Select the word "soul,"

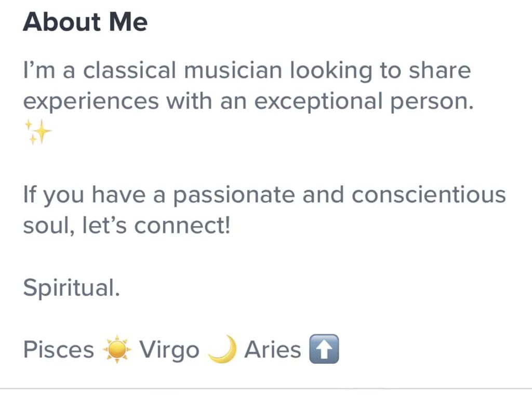click(x=49, y=226)
